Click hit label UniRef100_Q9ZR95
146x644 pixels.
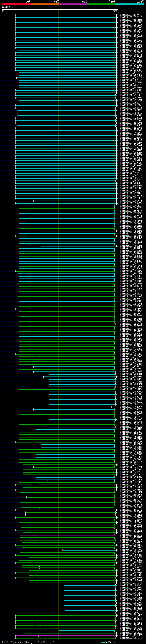[x=131, y=213]
